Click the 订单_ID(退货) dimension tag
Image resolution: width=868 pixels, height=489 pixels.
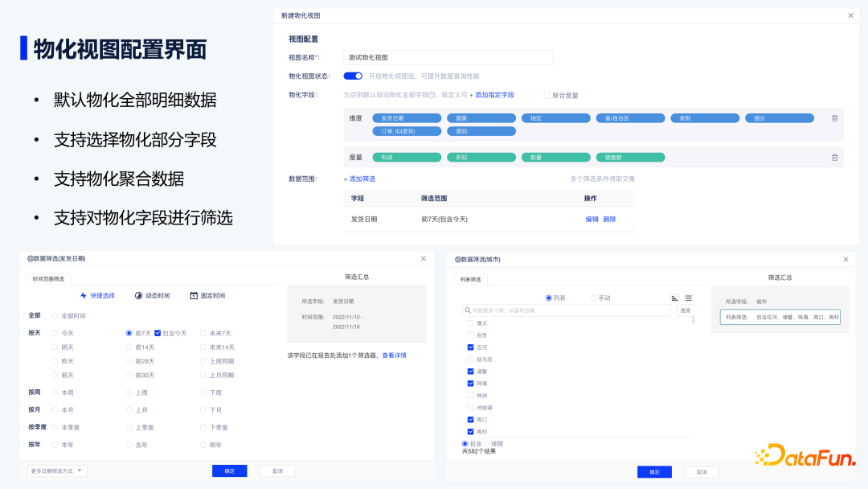point(407,131)
